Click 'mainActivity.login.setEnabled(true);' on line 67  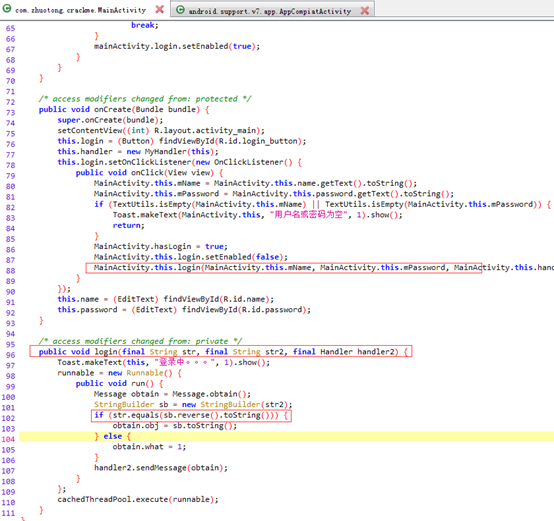(177, 46)
